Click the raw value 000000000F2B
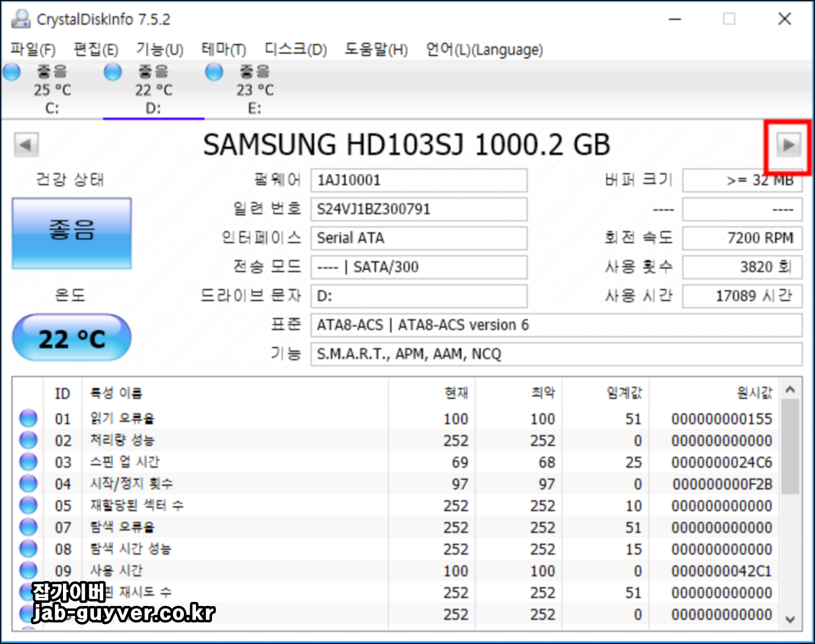The width and height of the screenshot is (815, 644). click(722, 484)
